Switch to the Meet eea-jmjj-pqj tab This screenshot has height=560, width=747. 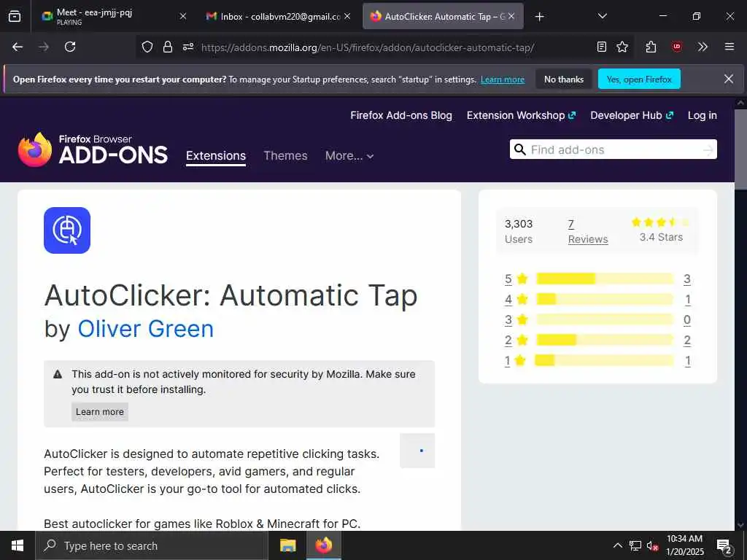click(112, 16)
